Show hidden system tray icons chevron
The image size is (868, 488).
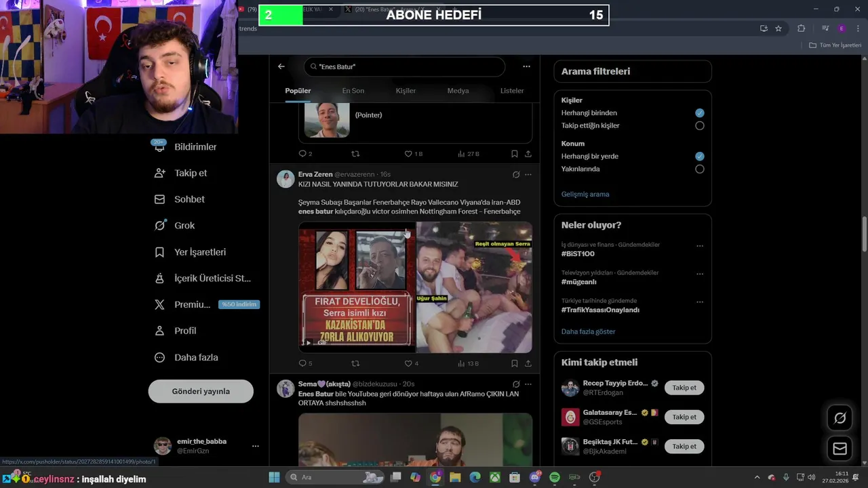point(757,477)
